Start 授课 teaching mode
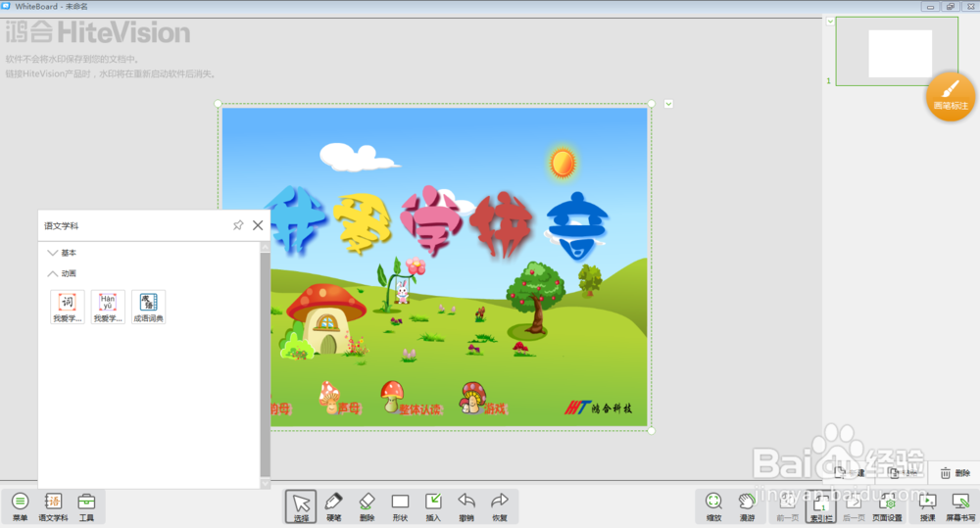980x528 pixels. [x=927, y=506]
